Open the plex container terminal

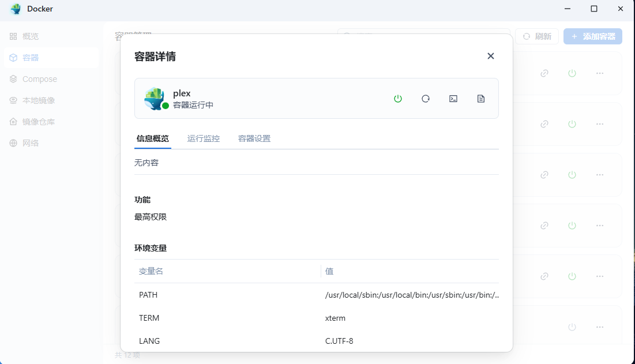pos(453,99)
